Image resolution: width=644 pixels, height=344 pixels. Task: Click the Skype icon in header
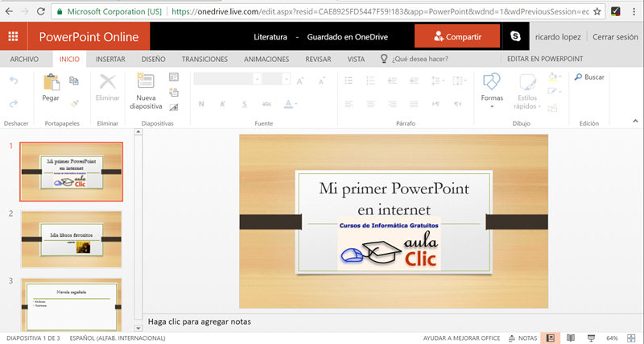(x=515, y=36)
